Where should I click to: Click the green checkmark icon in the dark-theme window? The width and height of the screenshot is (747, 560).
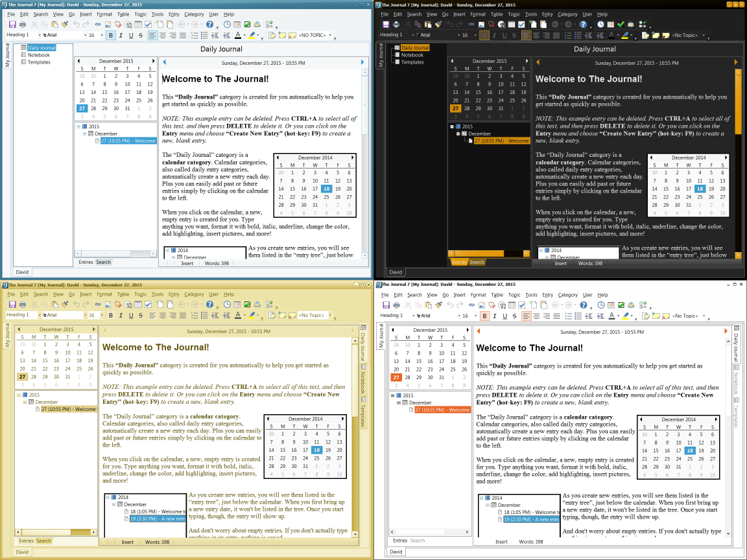click(x=621, y=24)
